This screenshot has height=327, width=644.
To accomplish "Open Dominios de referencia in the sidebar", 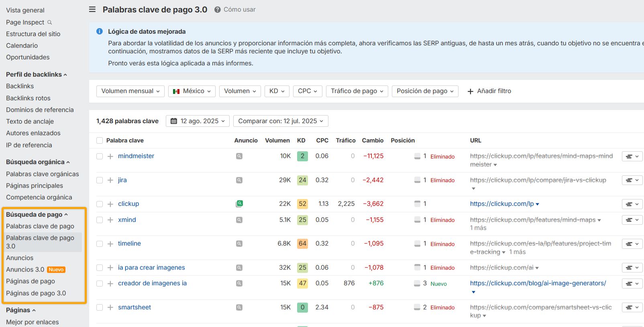I will point(40,110).
